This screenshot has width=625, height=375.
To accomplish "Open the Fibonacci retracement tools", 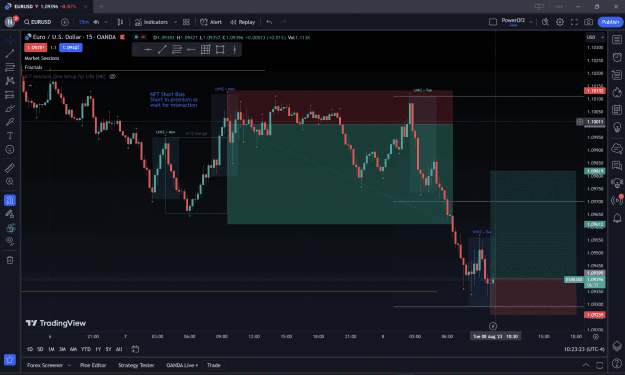I will coord(10,67).
